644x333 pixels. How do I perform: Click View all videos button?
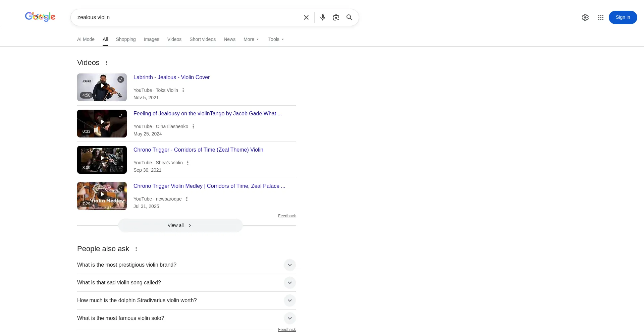pos(180,225)
